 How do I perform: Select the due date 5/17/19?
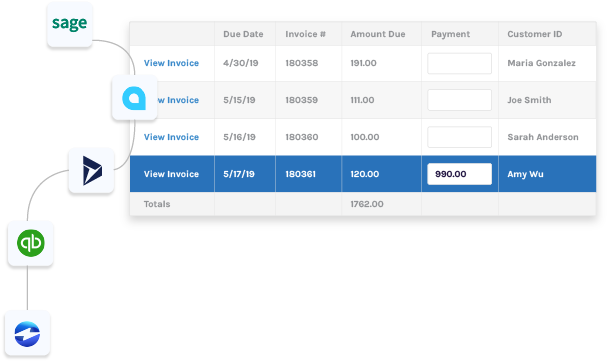(x=239, y=174)
